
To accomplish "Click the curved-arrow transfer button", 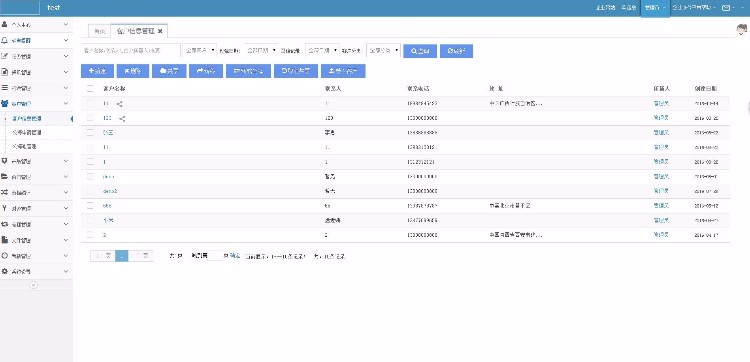I will [x=206, y=71].
